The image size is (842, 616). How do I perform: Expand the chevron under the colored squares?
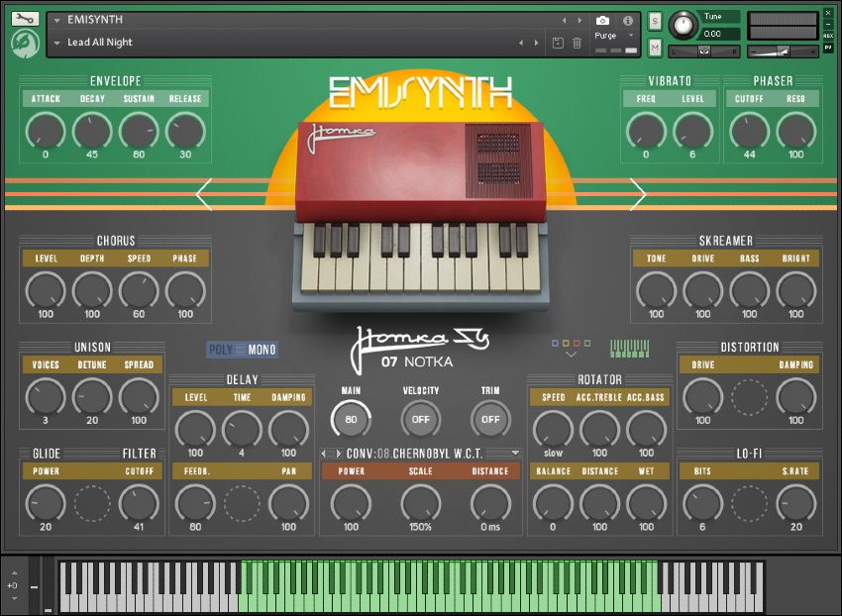coord(572,354)
